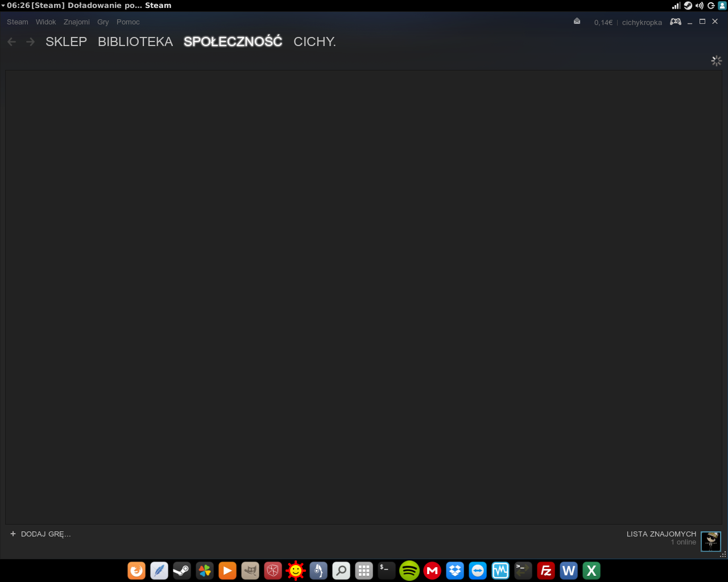Open friends list via avatar thumbnail
Screen dimensions: 728x582
tap(711, 541)
